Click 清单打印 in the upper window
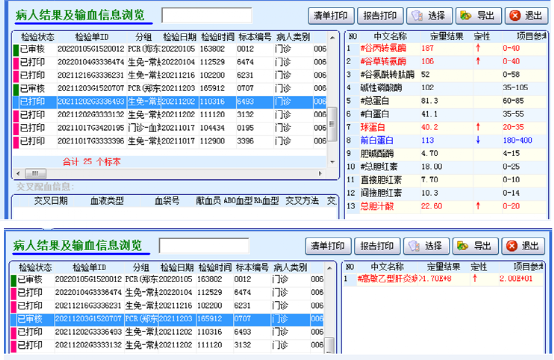 (x=331, y=16)
